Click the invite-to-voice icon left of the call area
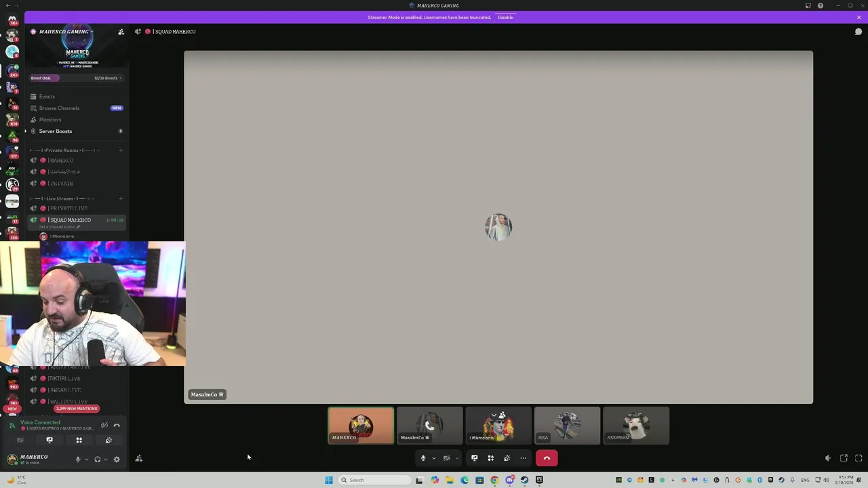The image size is (868, 488). click(x=138, y=459)
